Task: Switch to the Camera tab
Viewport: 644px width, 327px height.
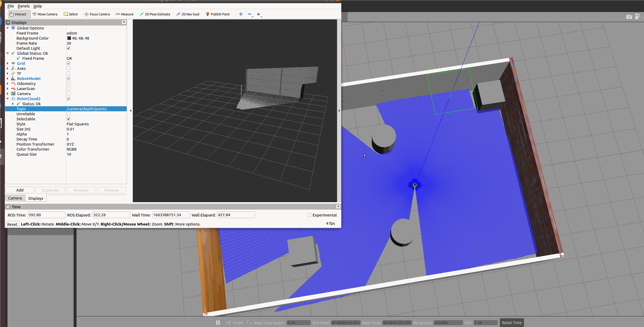Action: coord(15,198)
